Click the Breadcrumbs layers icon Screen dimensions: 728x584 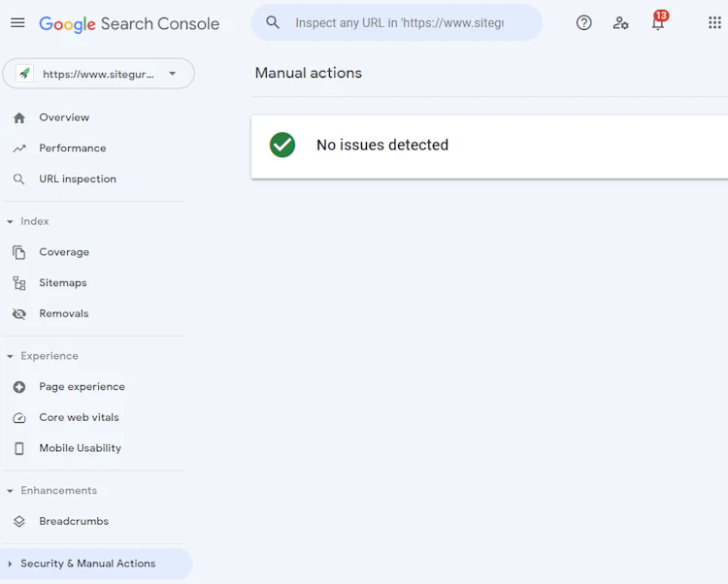click(19, 521)
